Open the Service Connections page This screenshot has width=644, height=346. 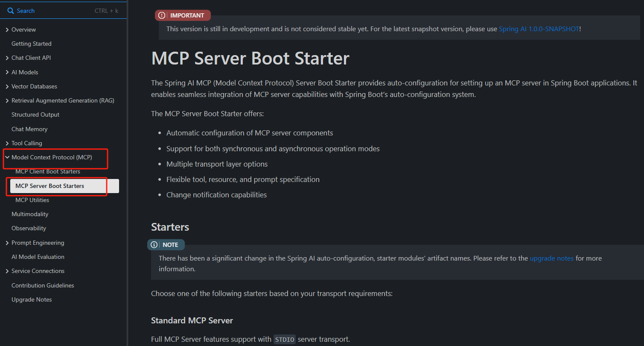pos(38,271)
